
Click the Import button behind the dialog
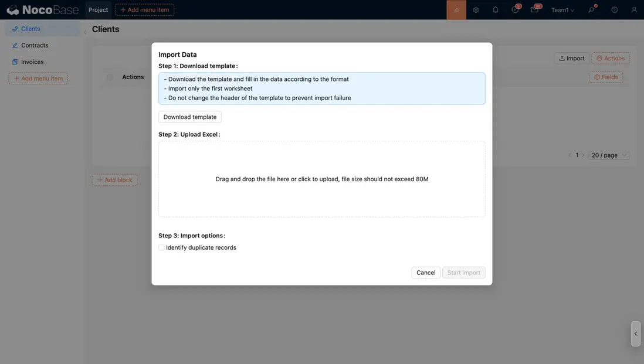(572, 58)
